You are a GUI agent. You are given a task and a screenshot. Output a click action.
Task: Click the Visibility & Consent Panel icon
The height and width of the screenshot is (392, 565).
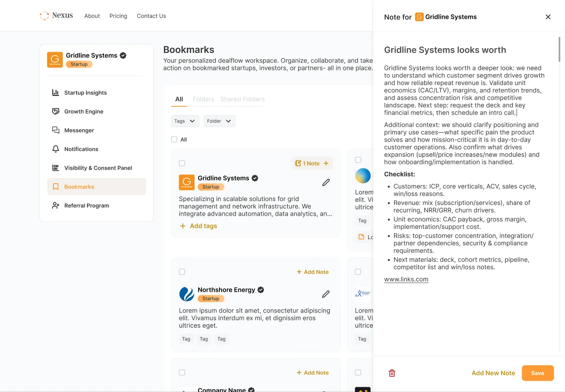tap(56, 168)
